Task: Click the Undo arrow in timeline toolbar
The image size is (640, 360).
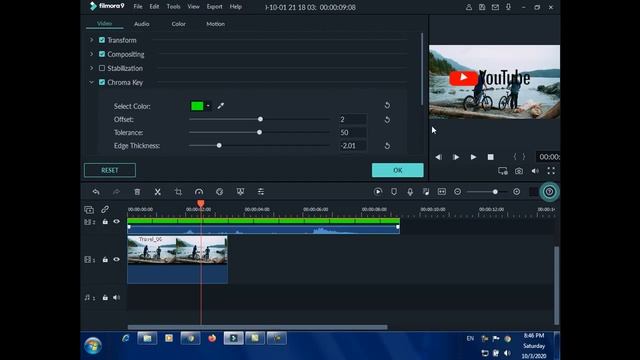Action: [96, 192]
